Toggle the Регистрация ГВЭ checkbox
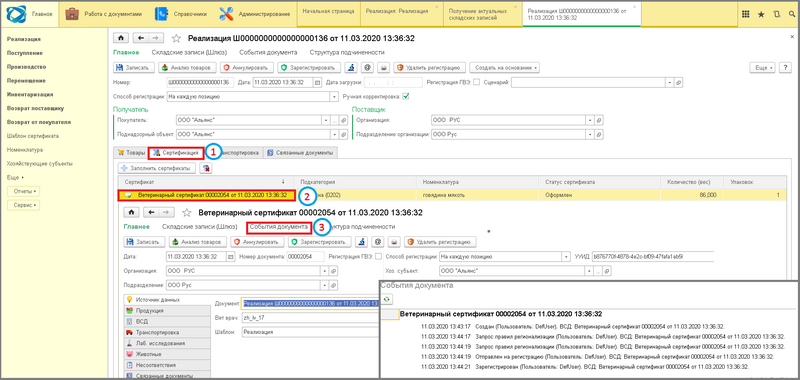800x380 pixels. point(477,82)
